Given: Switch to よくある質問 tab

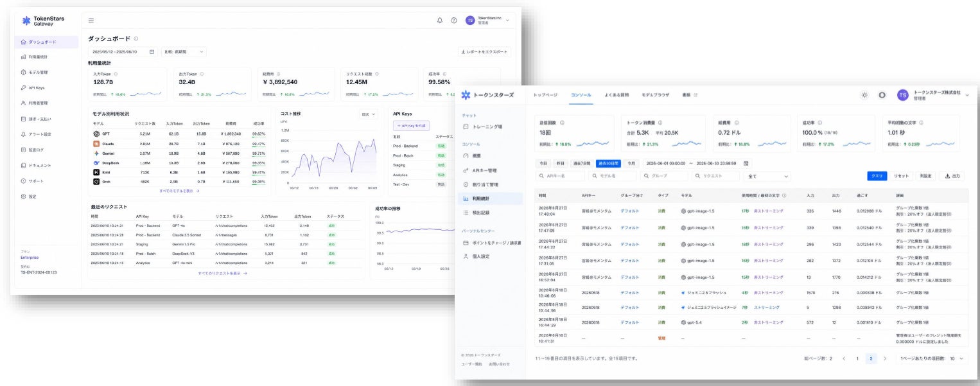Looking at the screenshot, I should tap(617, 94).
